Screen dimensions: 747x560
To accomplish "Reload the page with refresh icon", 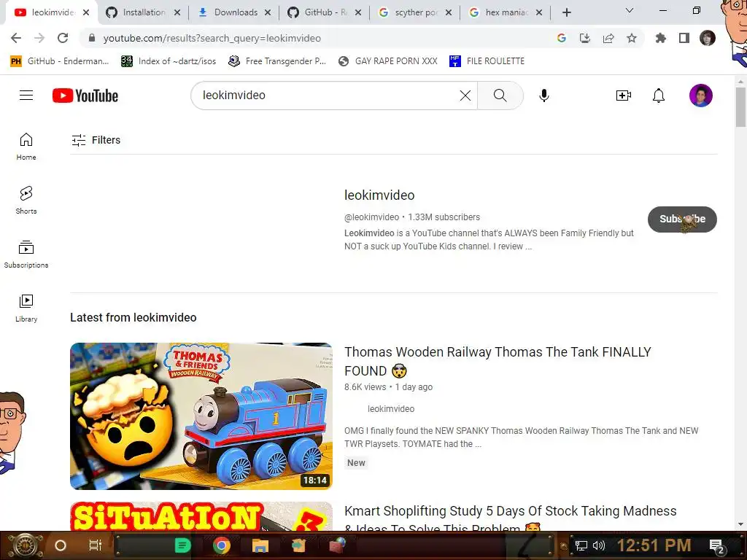I will [63, 38].
